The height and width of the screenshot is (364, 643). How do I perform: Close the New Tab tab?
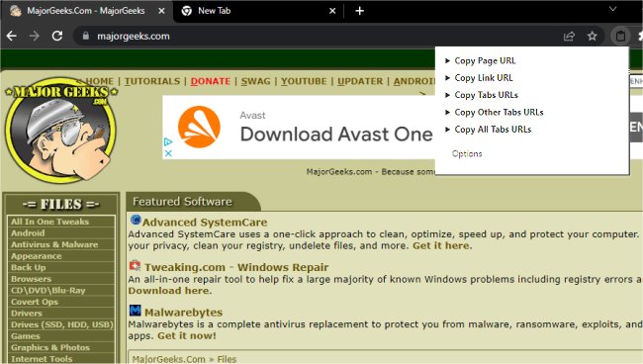coord(332,11)
